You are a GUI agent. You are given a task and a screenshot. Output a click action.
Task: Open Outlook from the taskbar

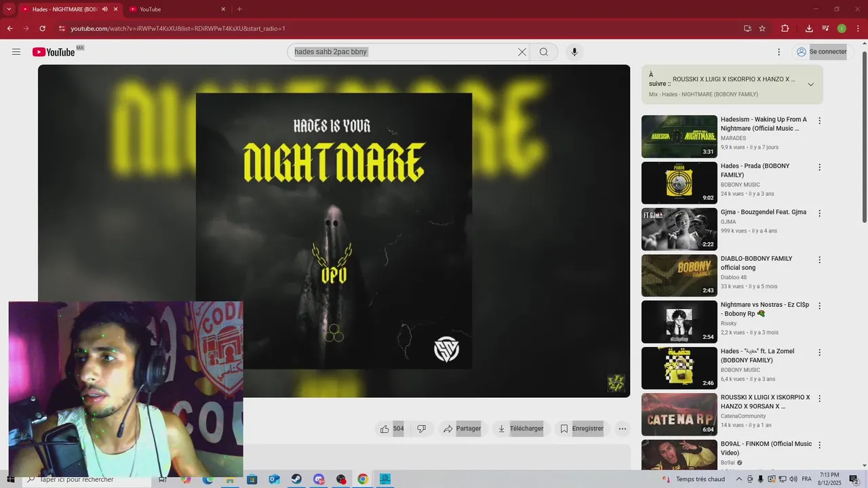[x=274, y=479]
